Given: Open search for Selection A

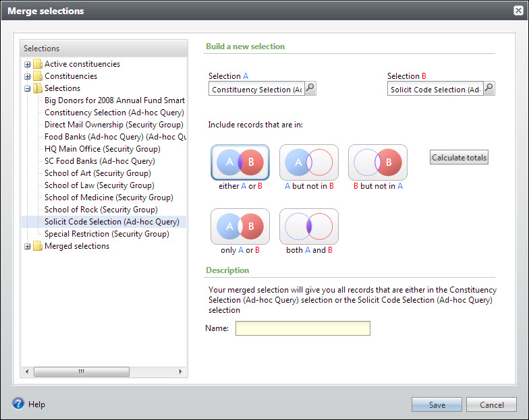Looking at the screenshot, I should click(310, 88).
